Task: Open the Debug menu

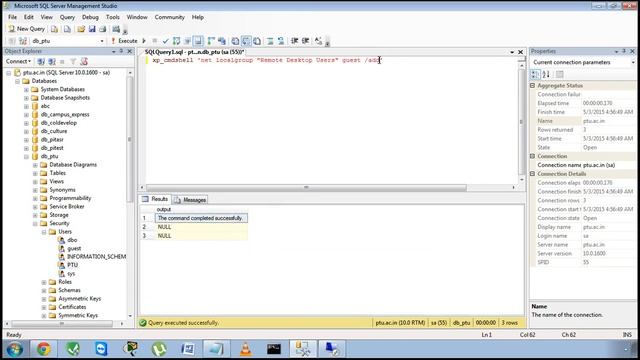Action: click(90, 17)
